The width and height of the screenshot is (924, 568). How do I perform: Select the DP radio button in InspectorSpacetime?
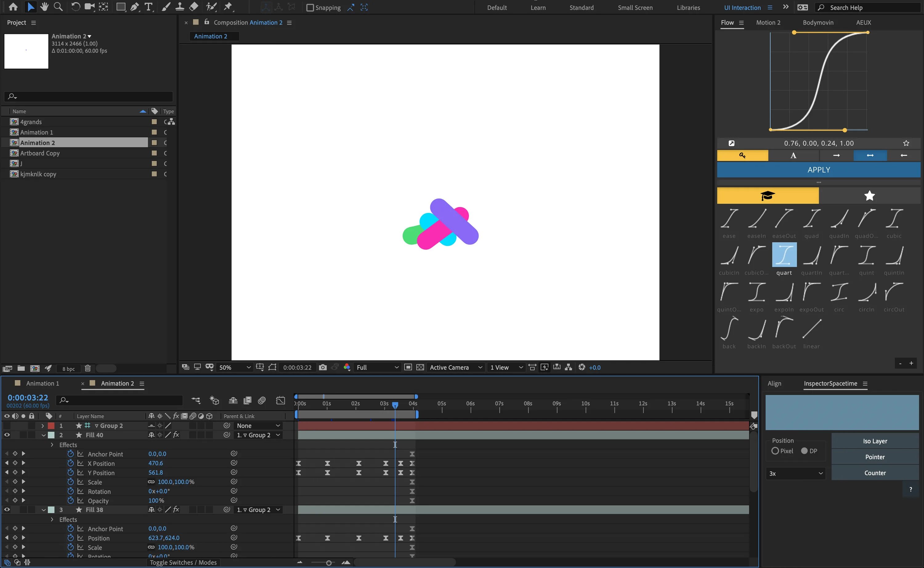point(805,451)
